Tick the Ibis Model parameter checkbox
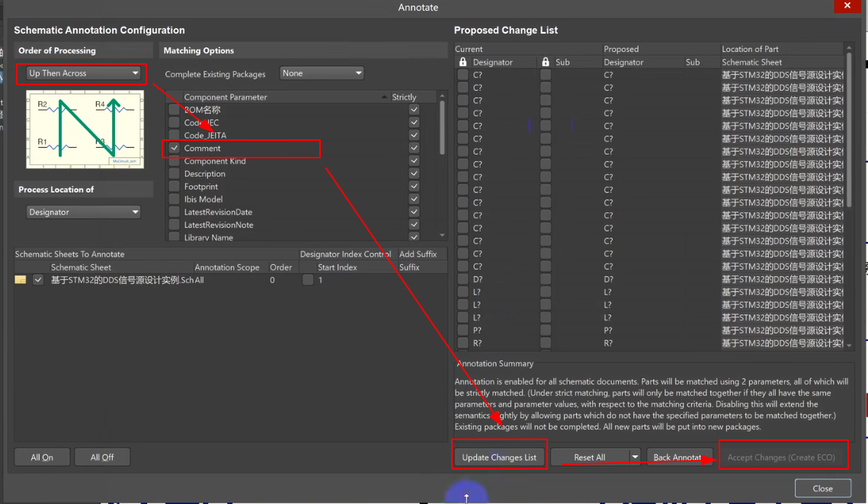This screenshot has height=504, width=868. pos(175,199)
